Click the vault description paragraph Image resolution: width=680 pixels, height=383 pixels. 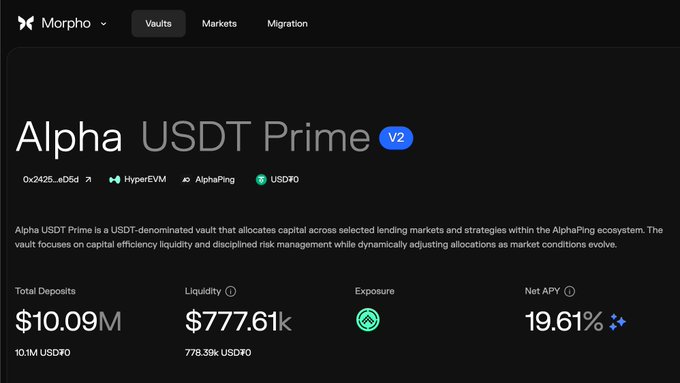(x=339, y=237)
